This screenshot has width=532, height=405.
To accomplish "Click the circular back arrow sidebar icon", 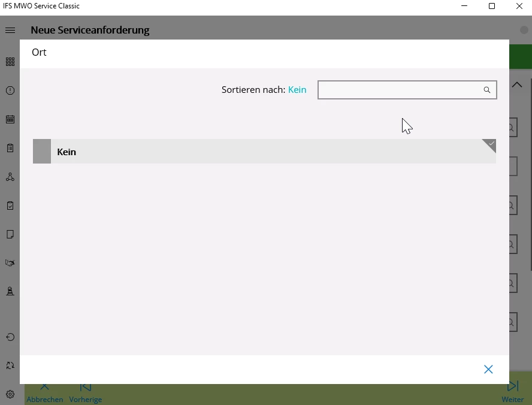I will tap(10, 337).
